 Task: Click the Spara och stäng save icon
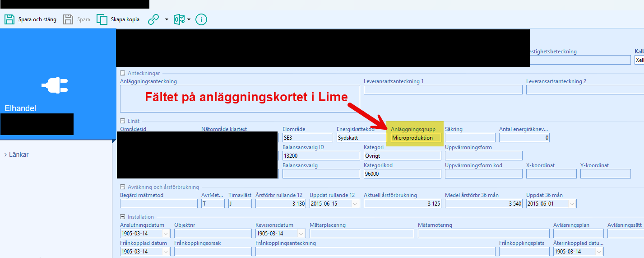click(x=9, y=19)
